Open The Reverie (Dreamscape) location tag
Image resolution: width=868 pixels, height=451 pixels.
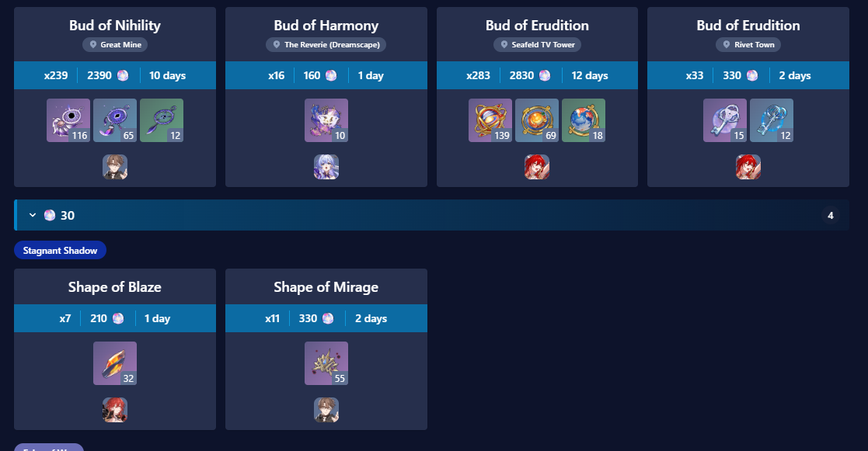[x=326, y=45]
